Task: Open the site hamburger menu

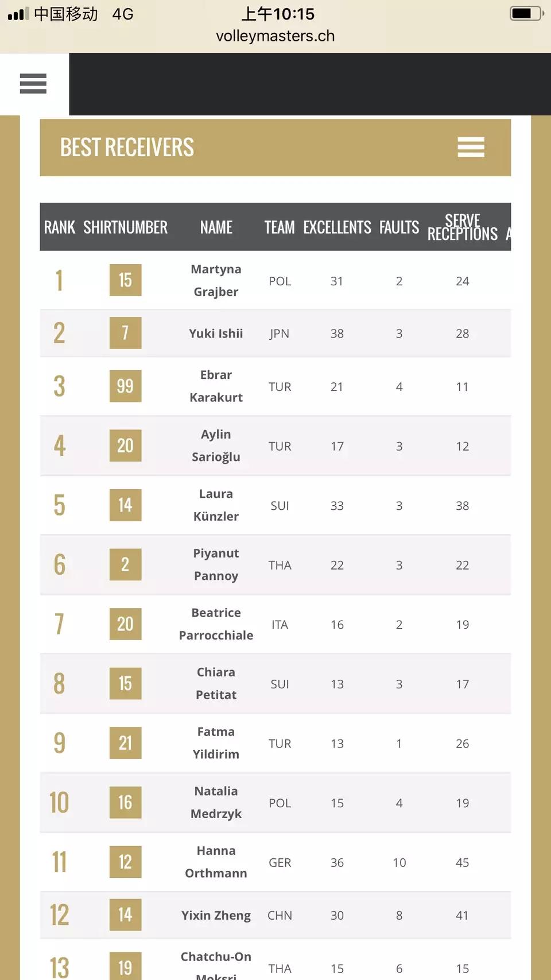Action: 33,84
